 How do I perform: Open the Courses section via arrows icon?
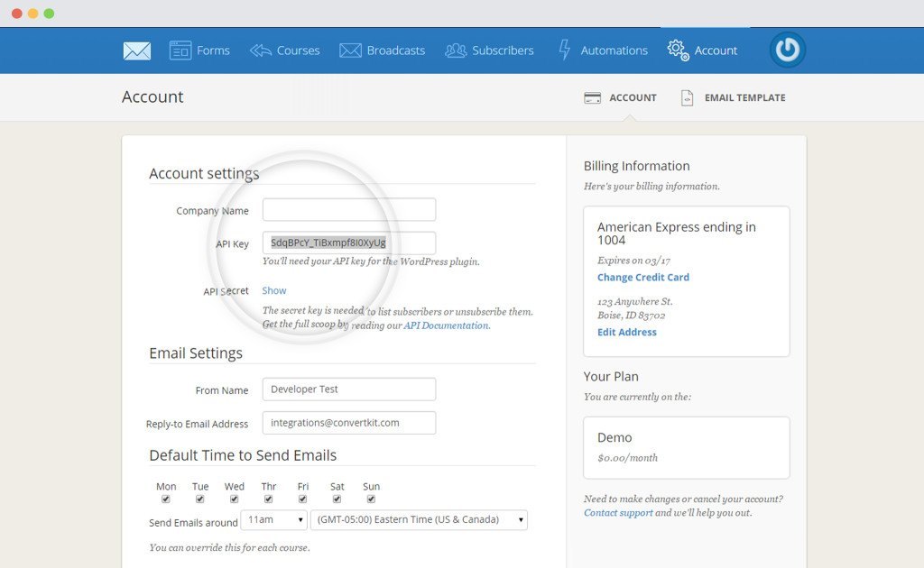pos(262,50)
